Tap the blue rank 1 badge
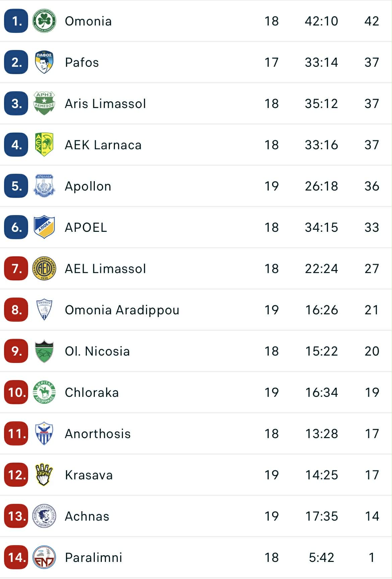 tap(16, 21)
